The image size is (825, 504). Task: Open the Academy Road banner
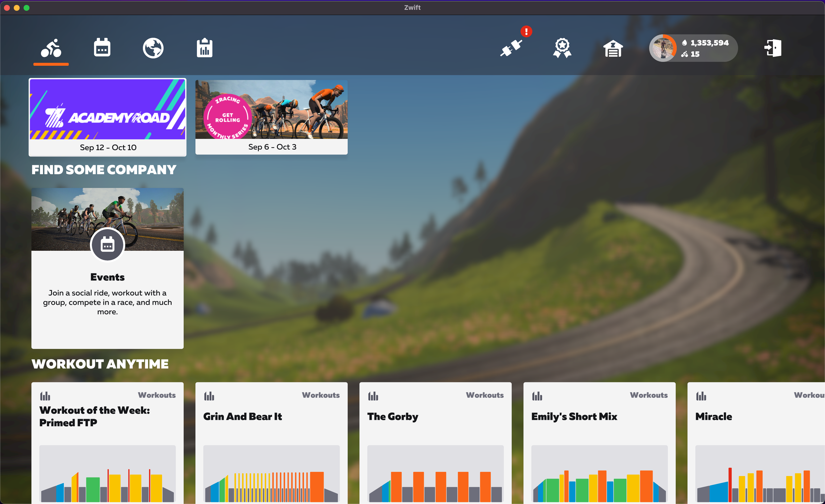click(x=108, y=117)
